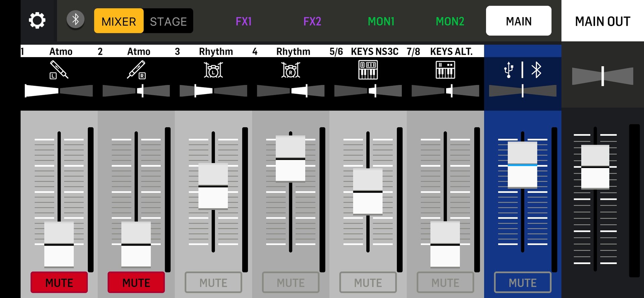Click KEYS ALT. fader handle
Viewport: 644px width, 298px height.
tap(445, 245)
